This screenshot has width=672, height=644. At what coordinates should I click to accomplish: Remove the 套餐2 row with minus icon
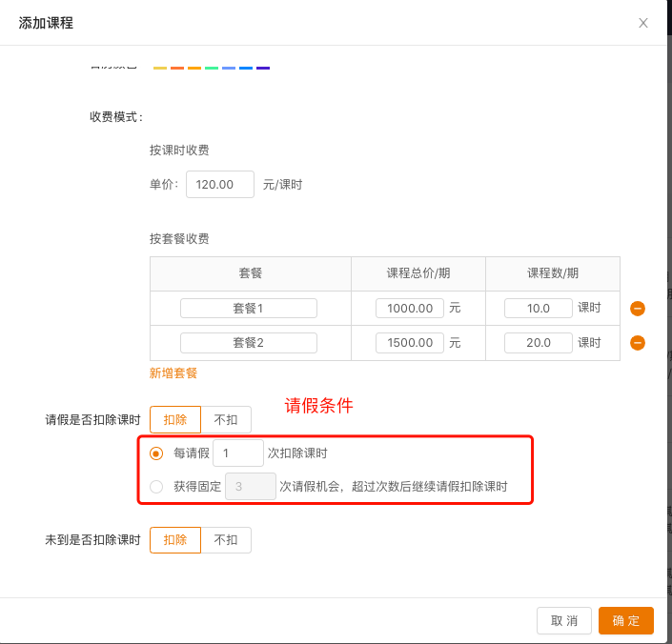[638, 343]
